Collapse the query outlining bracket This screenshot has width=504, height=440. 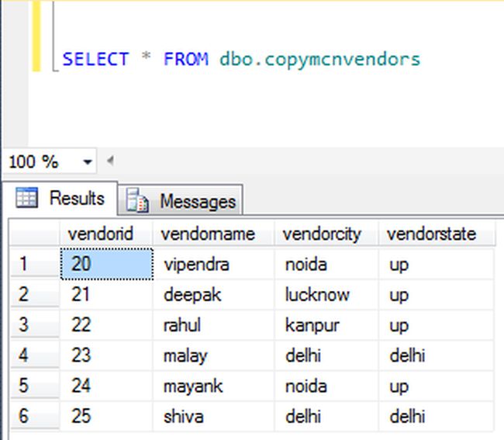[54, 36]
